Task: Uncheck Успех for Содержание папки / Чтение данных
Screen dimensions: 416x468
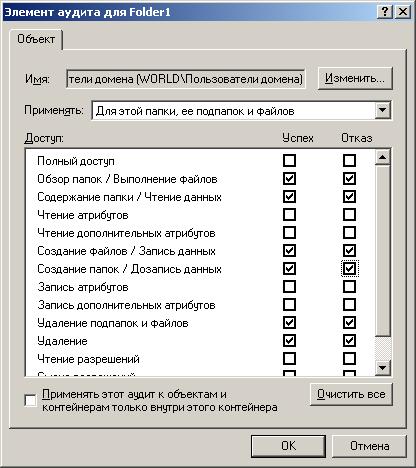Action: (x=289, y=197)
